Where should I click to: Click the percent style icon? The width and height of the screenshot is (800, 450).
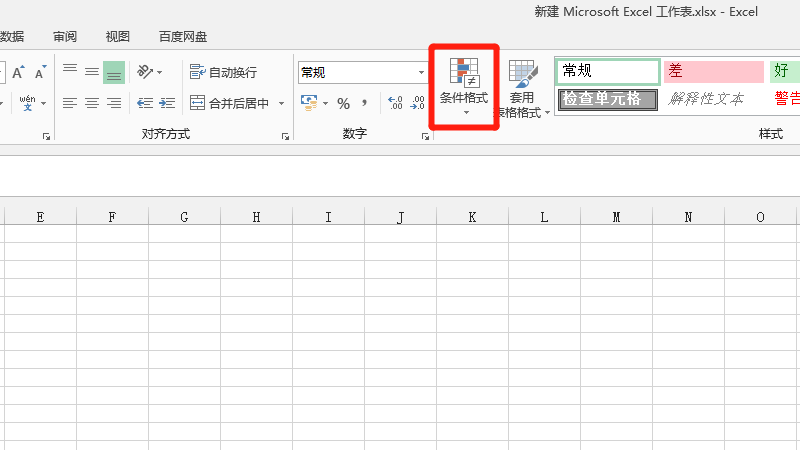343,103
